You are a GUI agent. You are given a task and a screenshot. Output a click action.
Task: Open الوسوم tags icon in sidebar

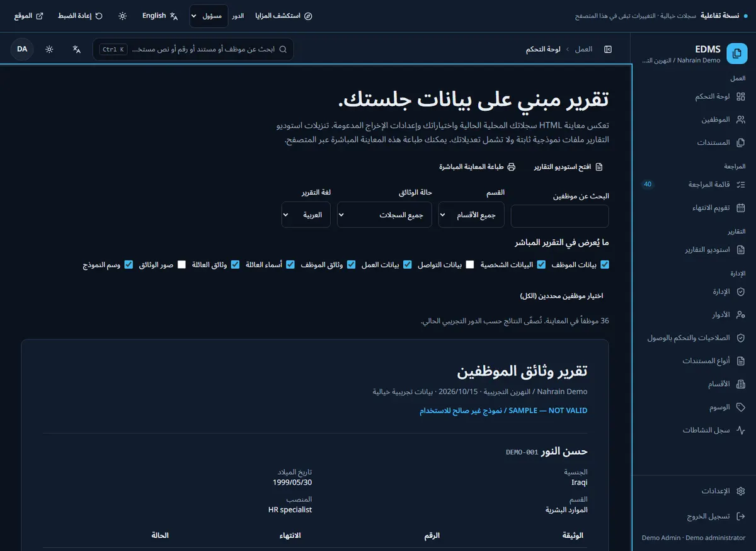[741, 407]
